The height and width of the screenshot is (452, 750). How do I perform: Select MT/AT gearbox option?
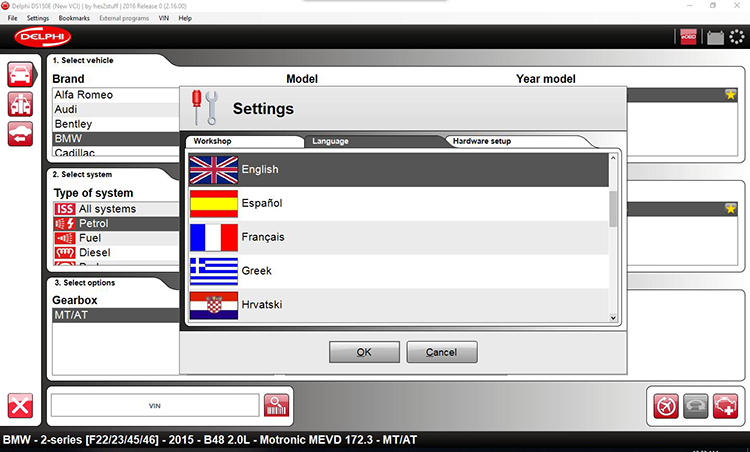tap(116, 315)
